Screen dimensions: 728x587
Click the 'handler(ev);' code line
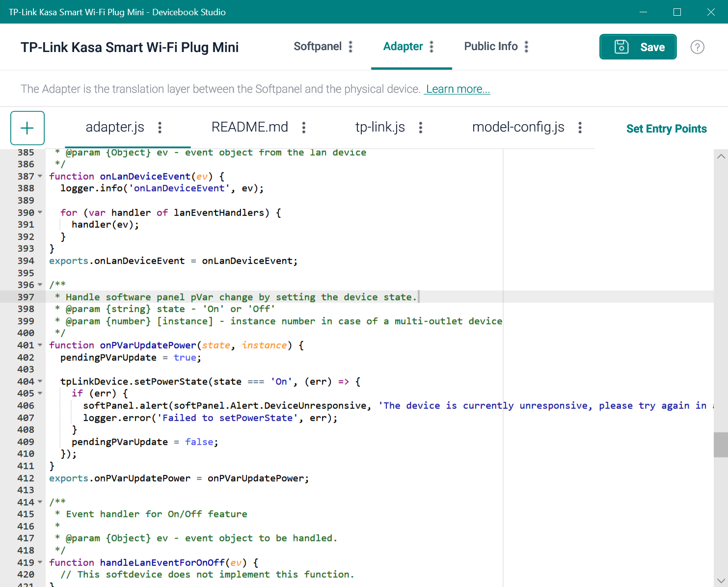(x=106, y=224)
